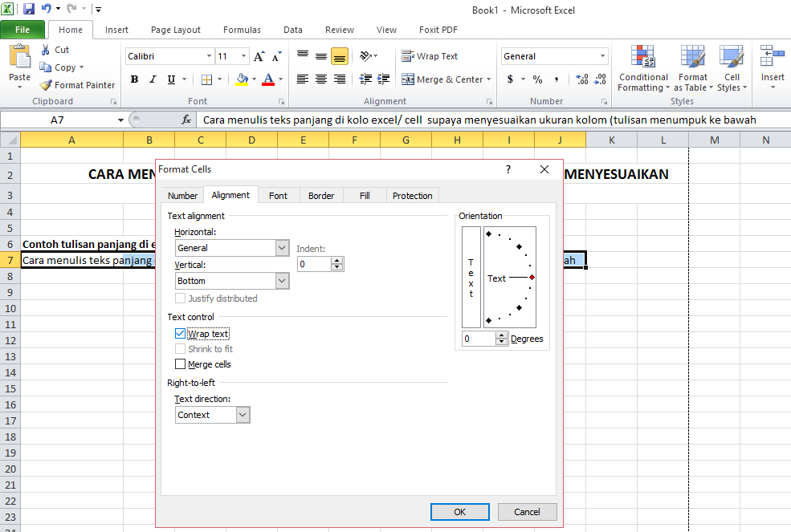The image size is (791, 532).
Task: Click Align Text Left icon
Action: coord(303,79)
